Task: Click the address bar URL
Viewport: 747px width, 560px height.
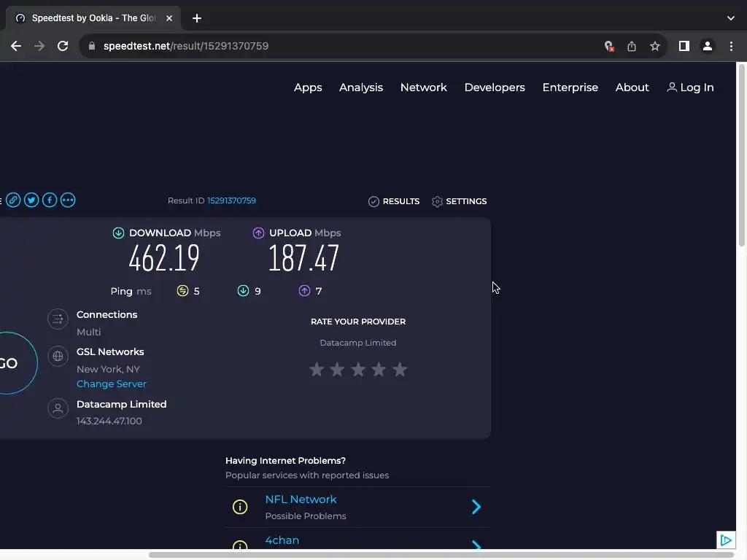Action: (186, 46)
